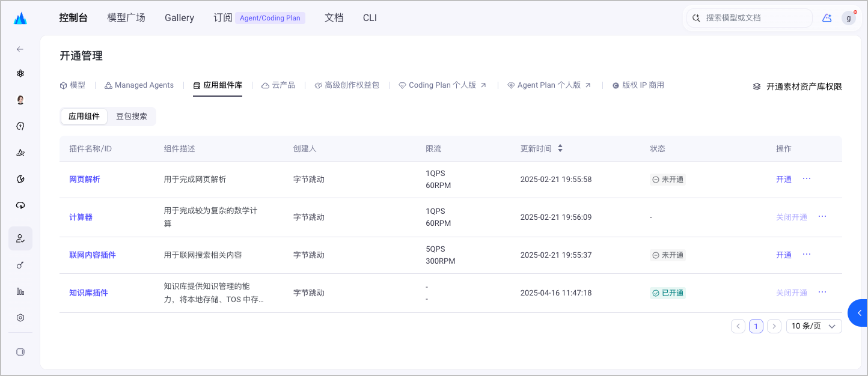868x376 pixels.
Task: Open the more options menu for 计算器
Action: pyautogui.click(x=822, y=216)
